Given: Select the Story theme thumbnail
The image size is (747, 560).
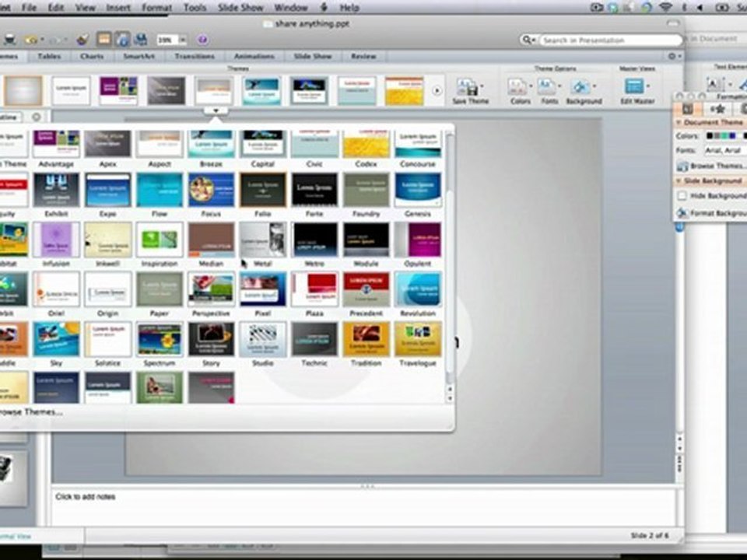Looking at the screenshot, I should (211, 340).
